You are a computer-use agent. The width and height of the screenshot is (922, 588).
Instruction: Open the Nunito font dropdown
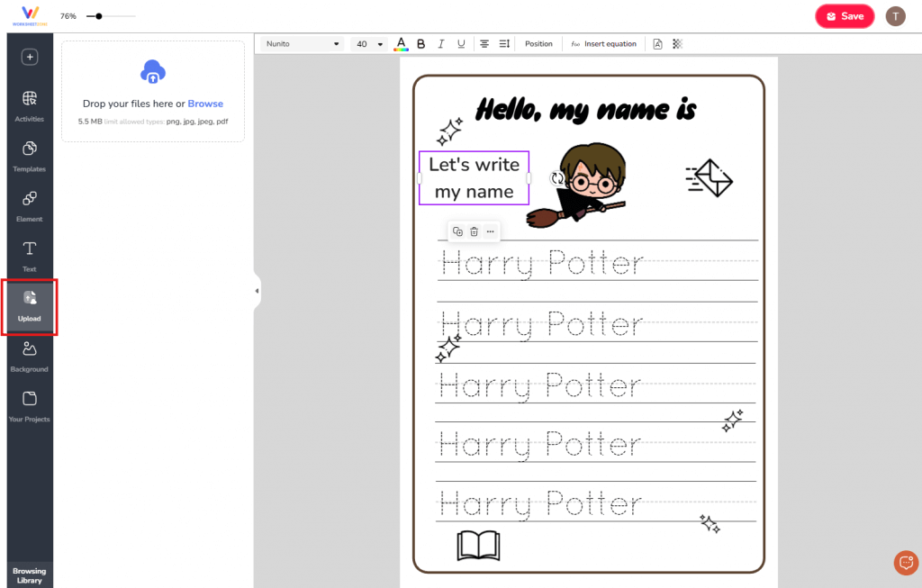[x=303, y=43]
